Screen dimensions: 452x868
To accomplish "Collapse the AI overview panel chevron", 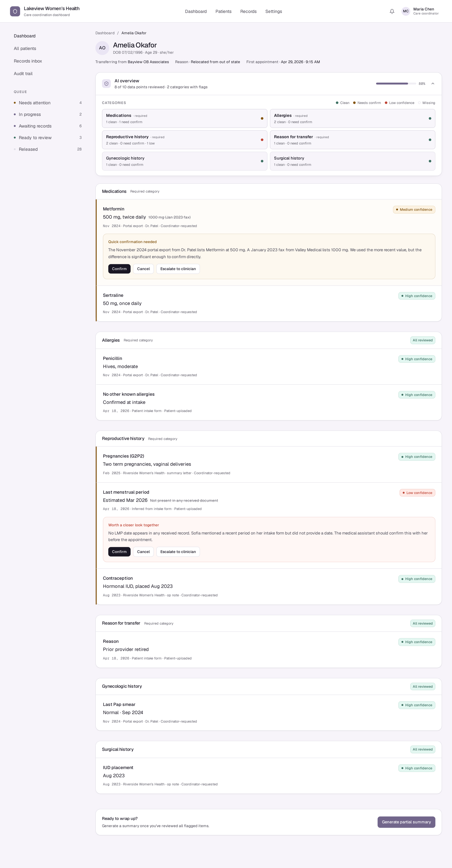I will coord(433,84).
